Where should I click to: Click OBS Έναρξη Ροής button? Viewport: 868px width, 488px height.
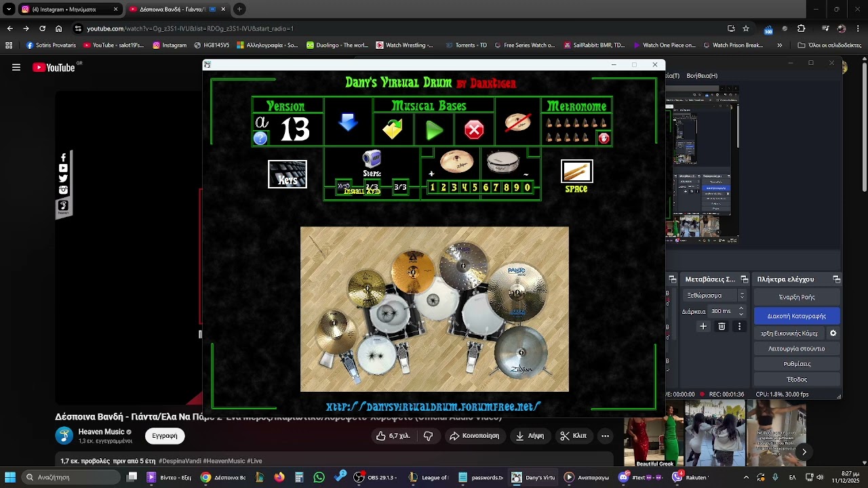(x=796, y=297)
